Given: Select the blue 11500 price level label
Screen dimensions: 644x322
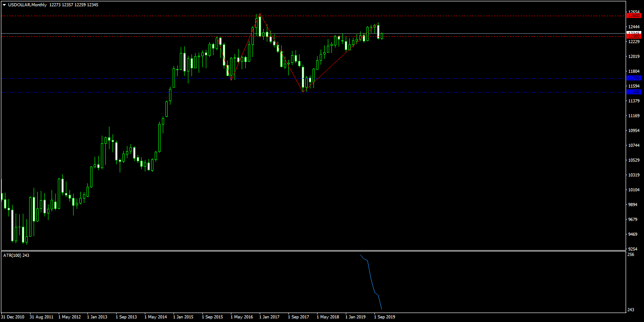Looking at the screenshot, I should click(x=634, y=92).
